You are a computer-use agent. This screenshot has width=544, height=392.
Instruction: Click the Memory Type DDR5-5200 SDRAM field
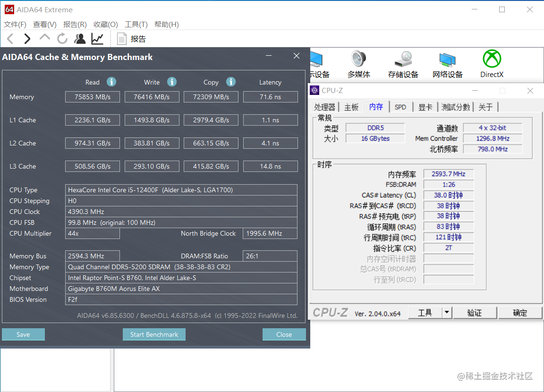tap(181, 267)
